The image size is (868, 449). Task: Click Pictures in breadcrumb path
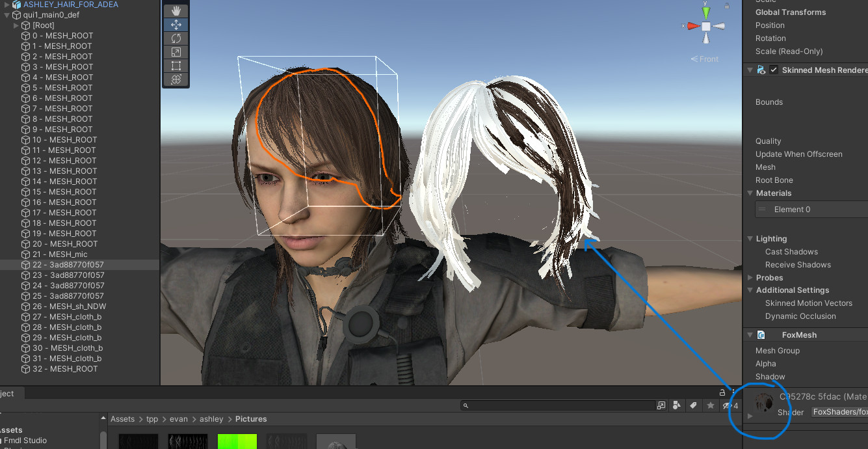251,419
